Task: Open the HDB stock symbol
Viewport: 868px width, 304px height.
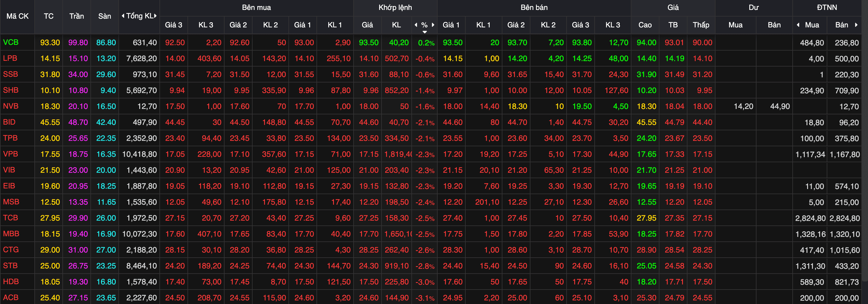Action: pyautogui.click(x=11, y=281)
